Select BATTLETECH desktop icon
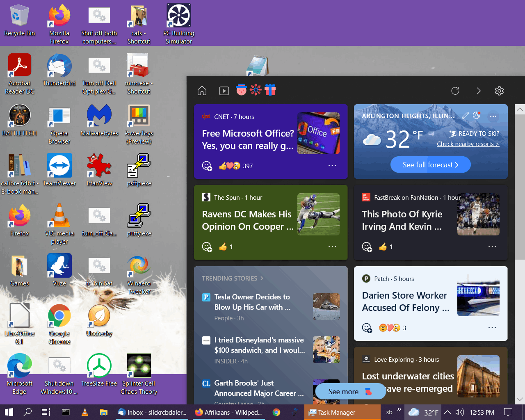525x420 pixels. click(19, 121)
